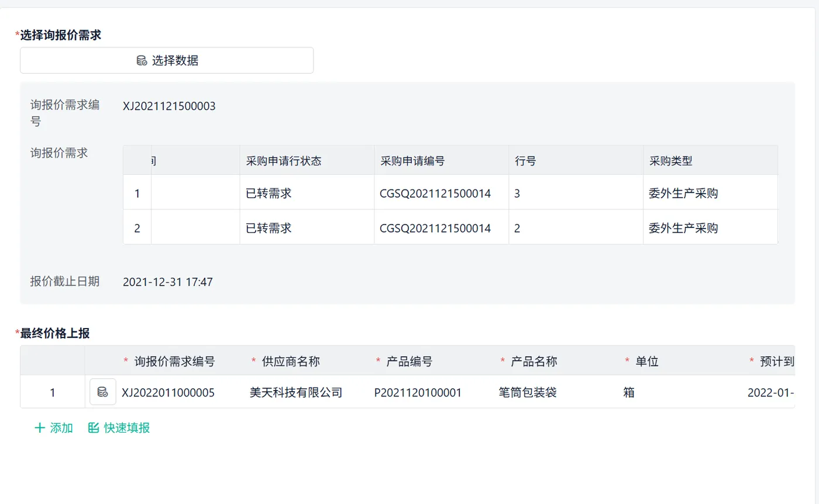
Task: Select the product name 笔筒包装袋 cell
Action: [x=524, y=392]
